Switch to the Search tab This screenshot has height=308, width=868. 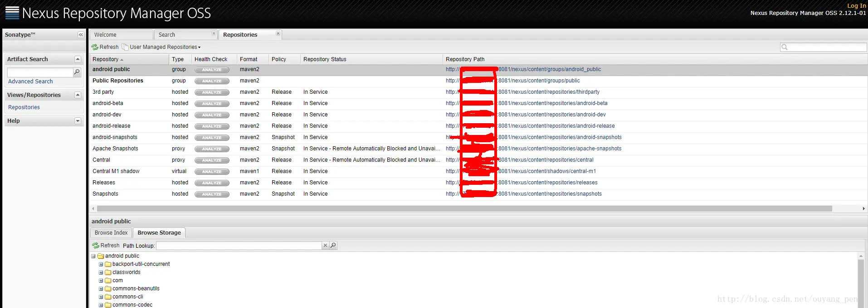click(185, 35)
